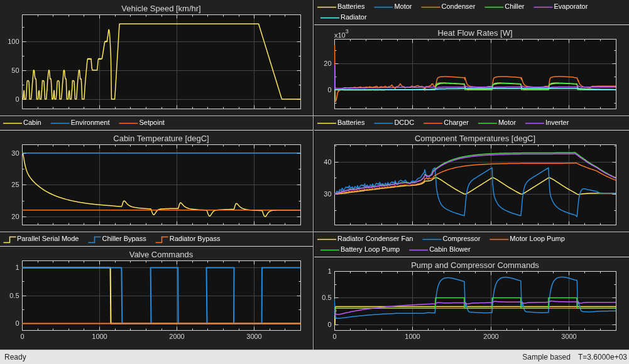Click the Ready status bar text
Screen dimensions: 629x364
(x=15, y=357)
